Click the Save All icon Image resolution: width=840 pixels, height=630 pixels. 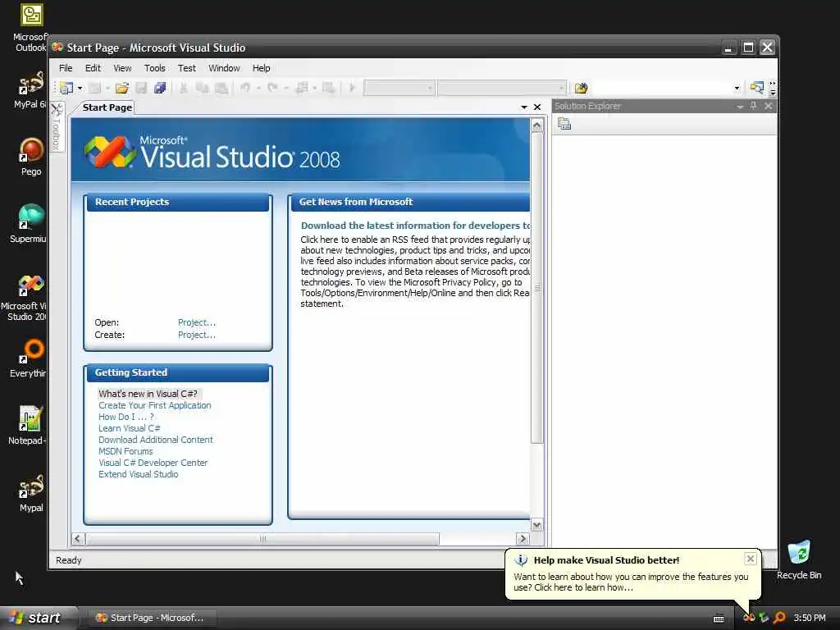click(x=160, y=88)
